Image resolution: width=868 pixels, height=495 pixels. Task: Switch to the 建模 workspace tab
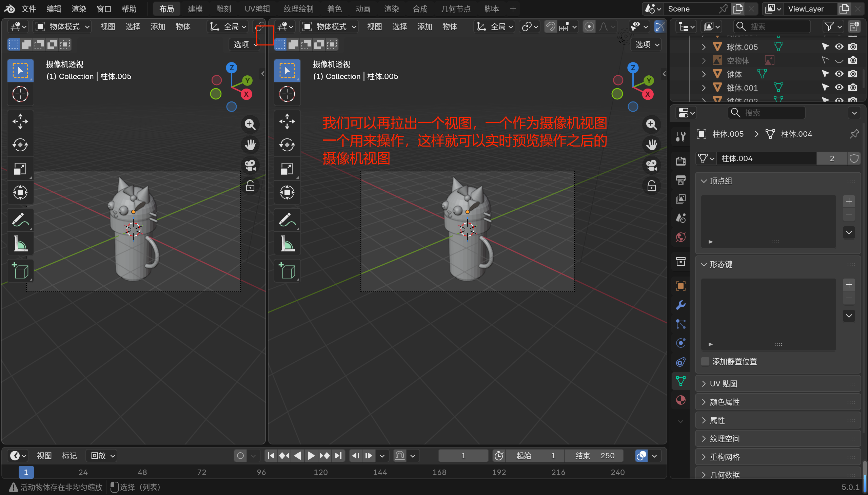(195, 9)
